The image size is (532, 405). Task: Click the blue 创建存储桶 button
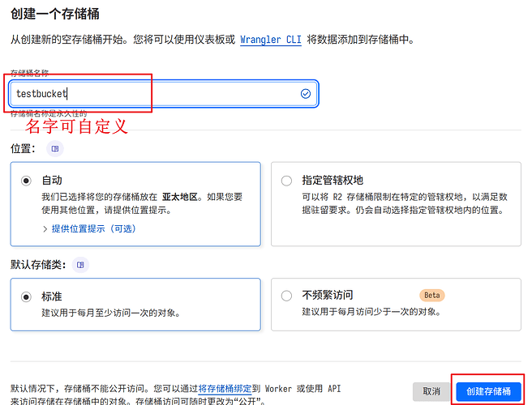click(488, 391)
